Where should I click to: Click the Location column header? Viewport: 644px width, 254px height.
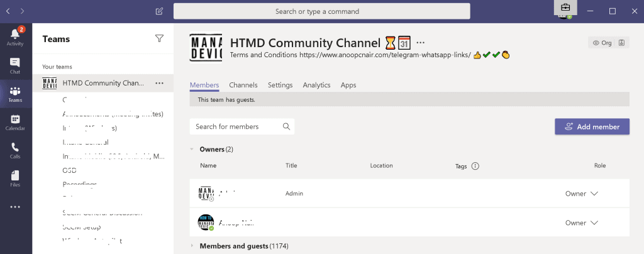382,166
